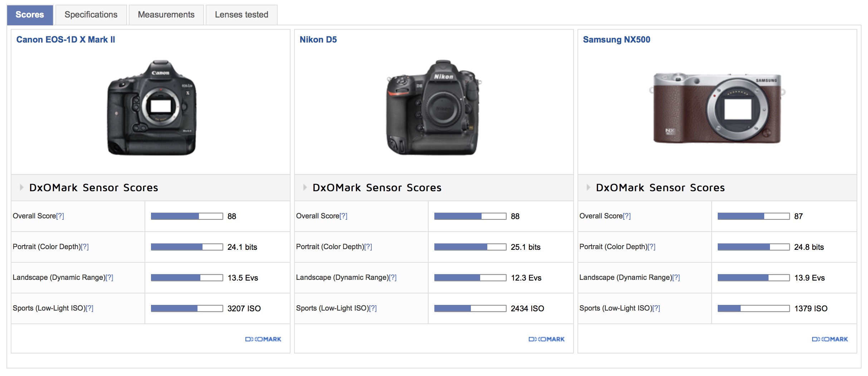The image size is (868, 376).
Task: Click the [?] help next to Nikon D5 Landscape Dynamic Range
Action: pos(393,277)
